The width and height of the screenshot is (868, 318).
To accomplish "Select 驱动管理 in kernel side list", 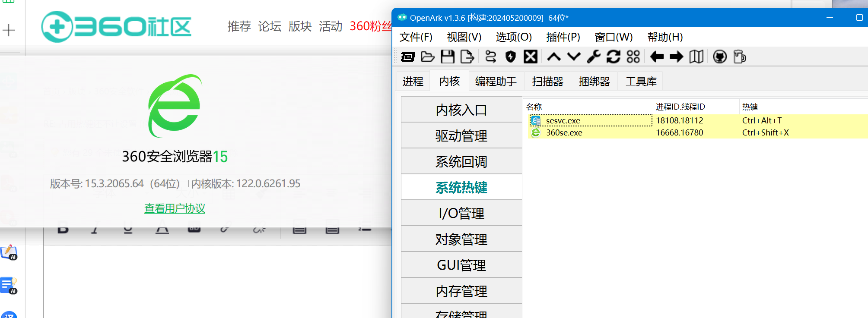I will (x=461, y=135).
